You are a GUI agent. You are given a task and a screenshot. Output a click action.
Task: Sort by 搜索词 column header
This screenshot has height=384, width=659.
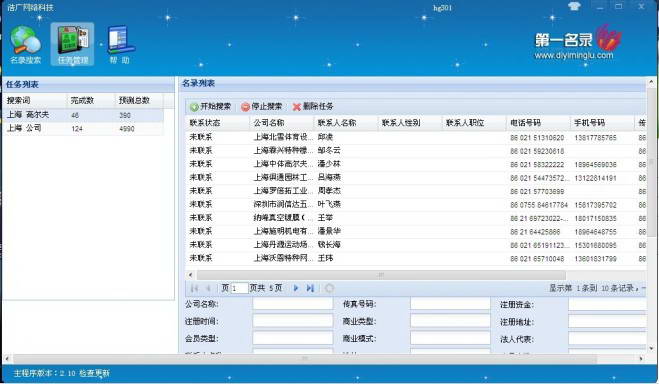(x=34, y=101)
